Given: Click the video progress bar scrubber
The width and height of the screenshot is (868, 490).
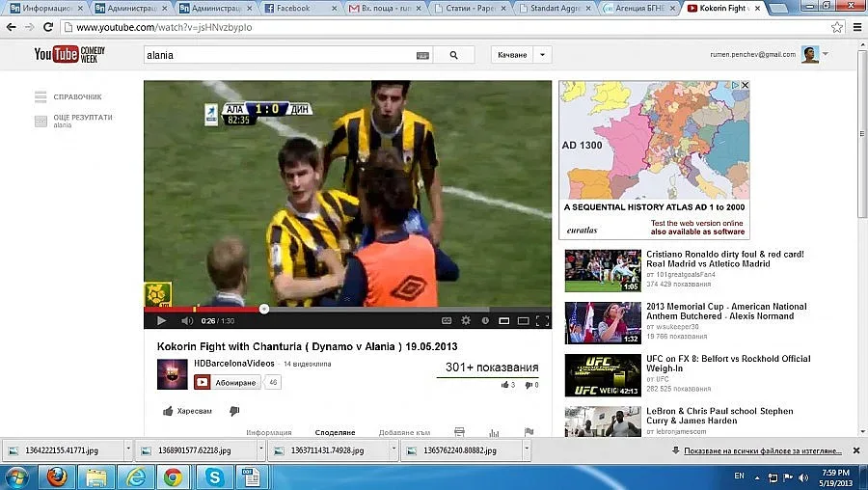Looking at the screenshot, I should point(264,310).
